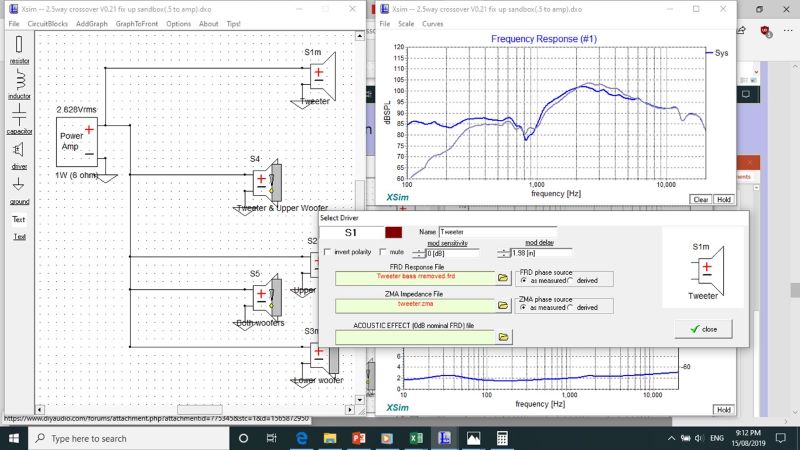Show hidden system tray icons
Screen dimensions: 800x450
point(671,438)
